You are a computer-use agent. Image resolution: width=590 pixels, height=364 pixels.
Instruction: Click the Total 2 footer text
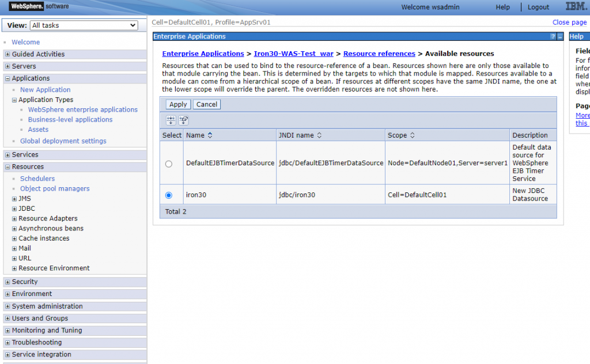pyautogui.click(x=176, y=212)
